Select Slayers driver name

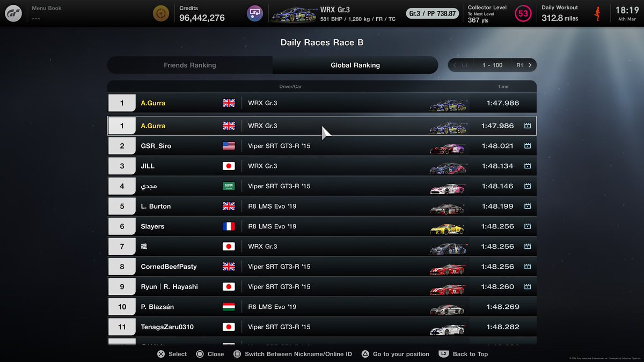tap(152, 226)
